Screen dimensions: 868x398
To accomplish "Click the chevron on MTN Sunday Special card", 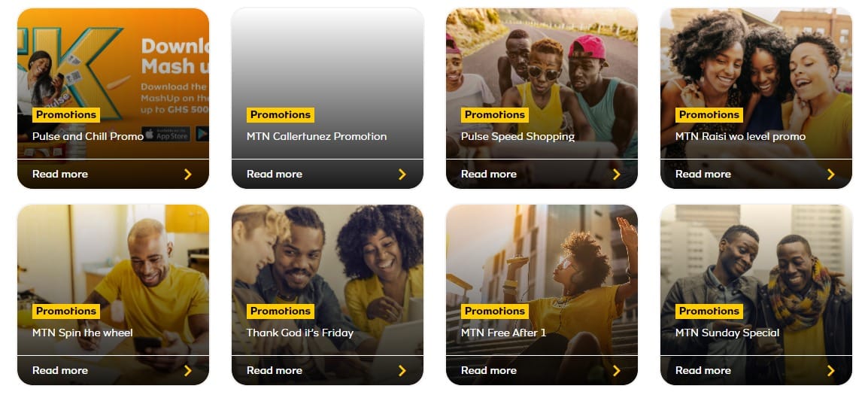I will coord(830,371).
